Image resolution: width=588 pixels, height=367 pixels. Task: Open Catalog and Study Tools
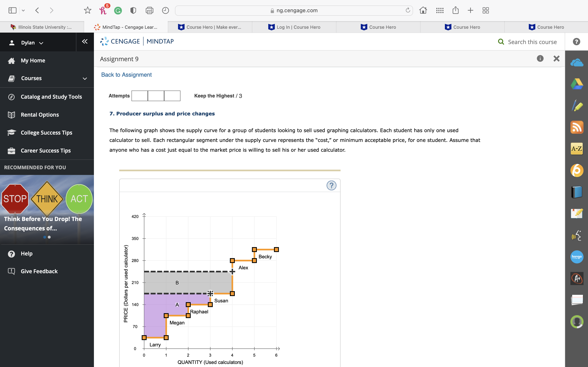click(51, 97)
